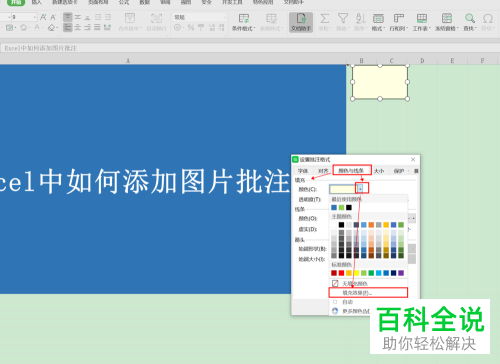Image resolution: width=500 pixels, height=364 pixels.
Task: Click the fill color bucket icon
Action: point(23,27)
